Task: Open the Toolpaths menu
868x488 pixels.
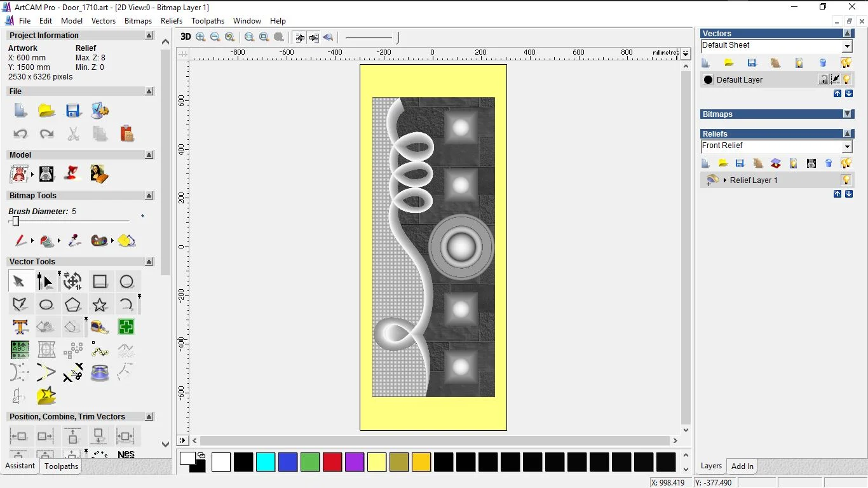Action: coord(207,21)
